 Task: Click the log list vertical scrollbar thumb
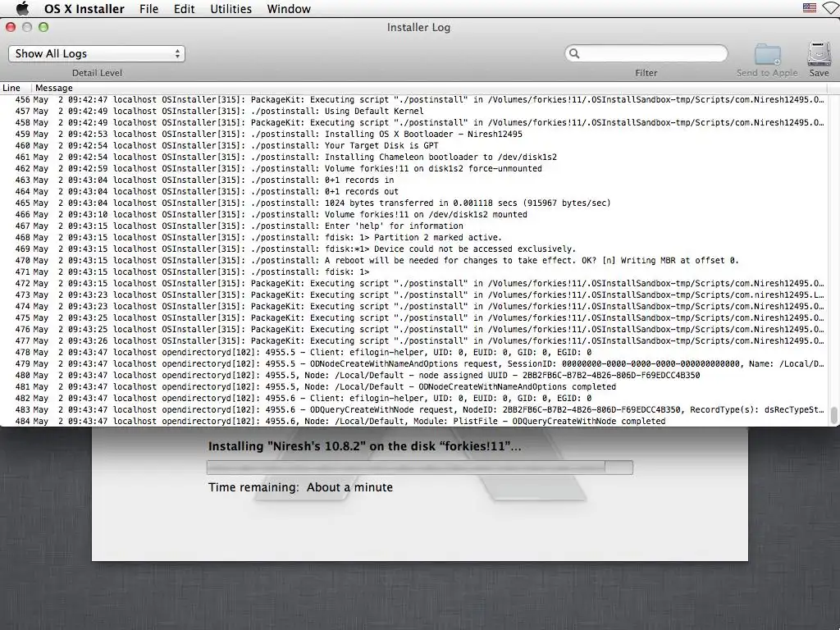pyautogui.click(x=833, y=415)
